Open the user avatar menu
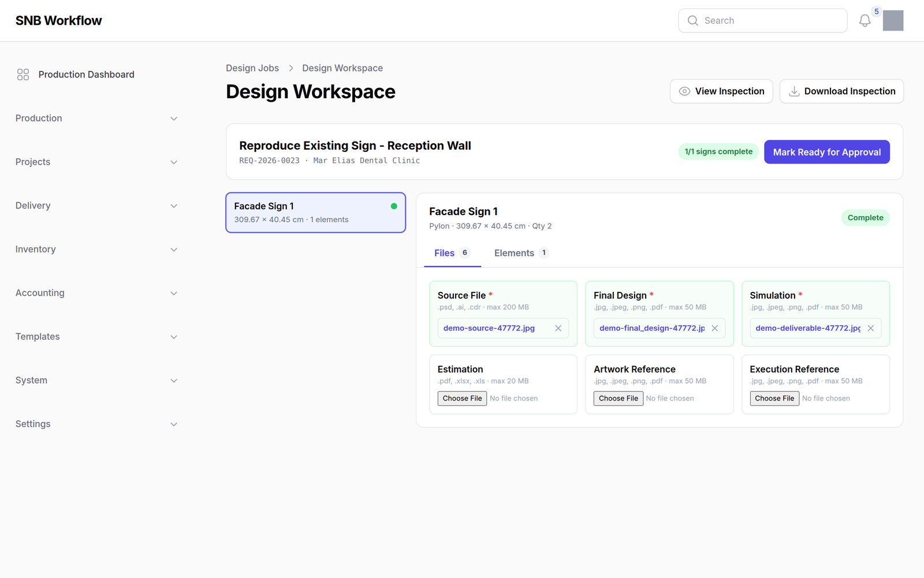The height and width of the screenshot is (578, 924). [893, 21]
